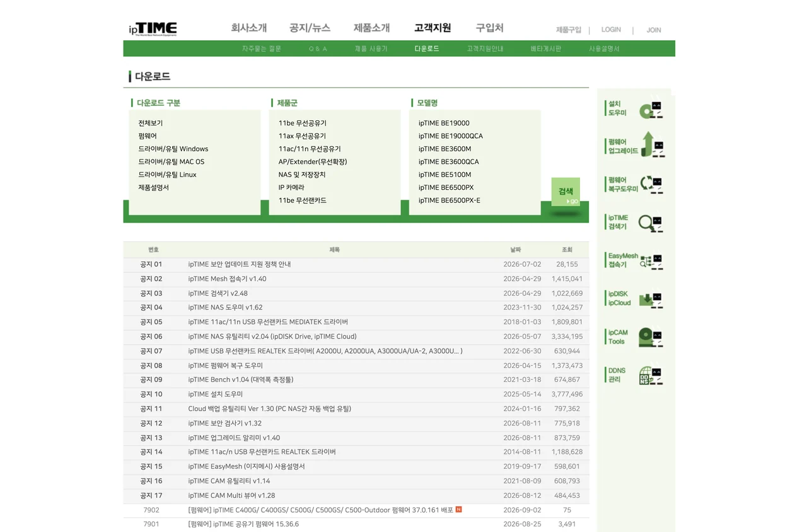807x532 pixels.
Task: Pick model ipTIME BE3600M
Action: 444,149
